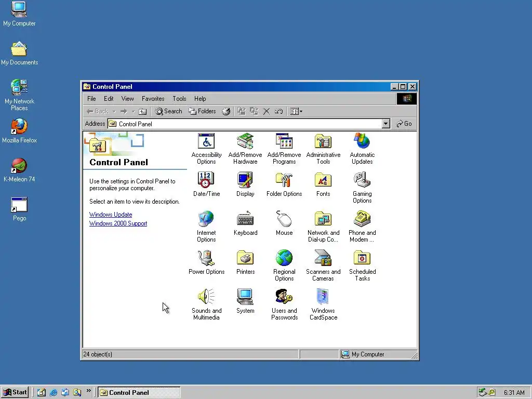
Task: Click the Delete X toolbar icon
Action: 267,111
